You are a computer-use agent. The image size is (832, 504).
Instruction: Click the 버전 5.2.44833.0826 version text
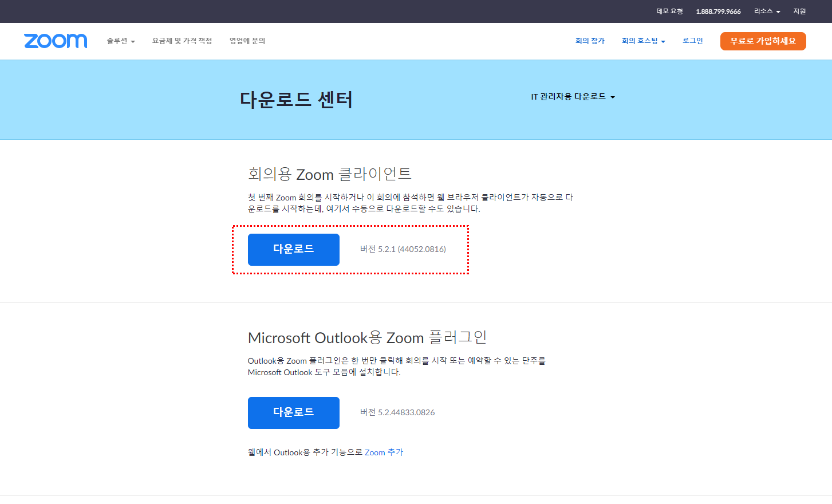[x=397, y=412]
